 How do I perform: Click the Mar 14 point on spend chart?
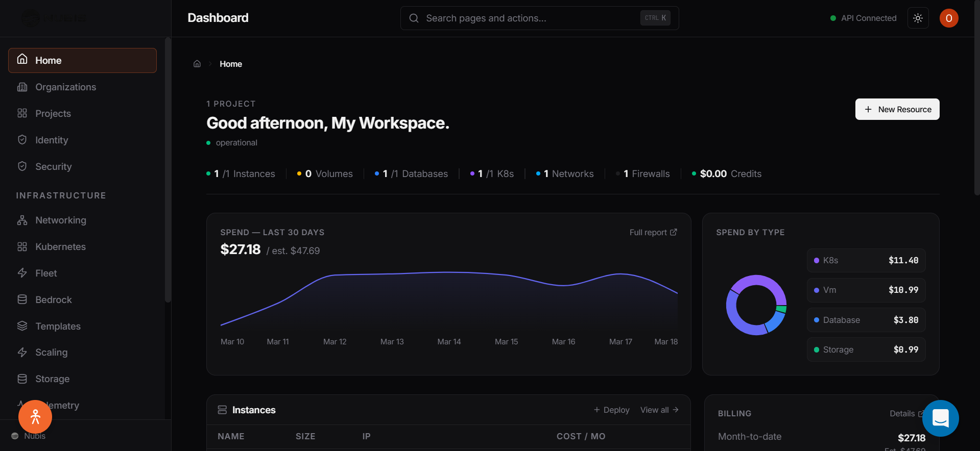(x=449, y=272)
